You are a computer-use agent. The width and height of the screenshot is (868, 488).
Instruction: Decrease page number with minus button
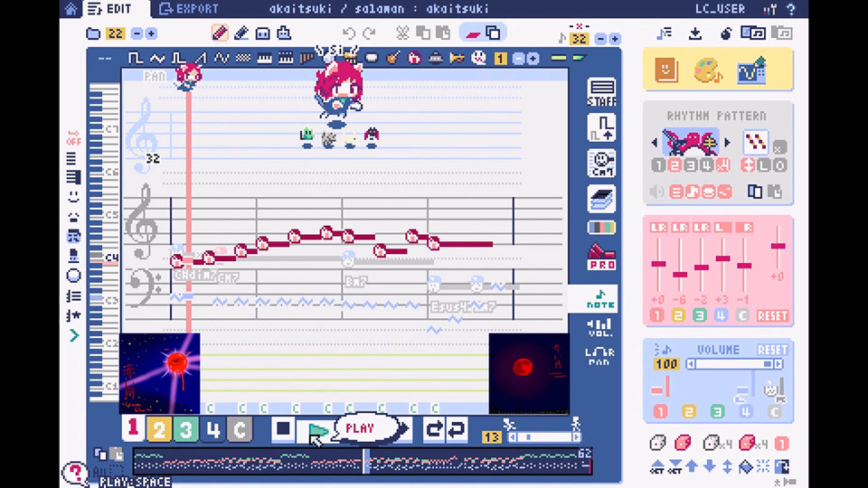pos(137,33)
